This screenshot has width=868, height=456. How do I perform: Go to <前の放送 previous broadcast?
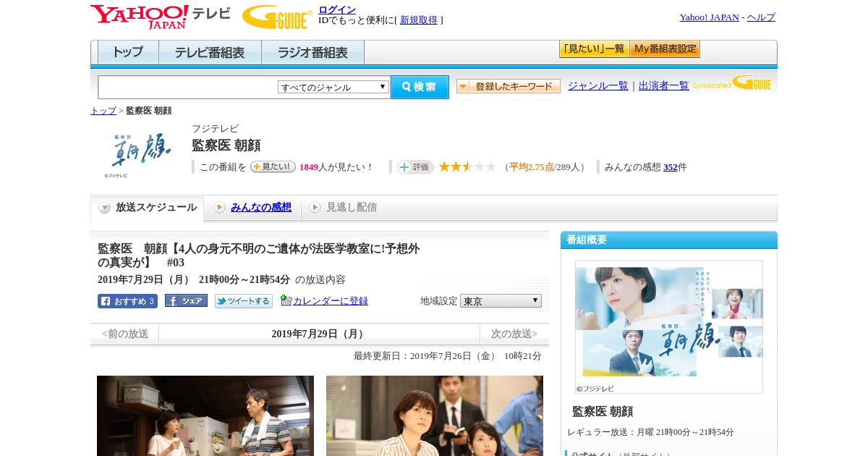point(125,334)
